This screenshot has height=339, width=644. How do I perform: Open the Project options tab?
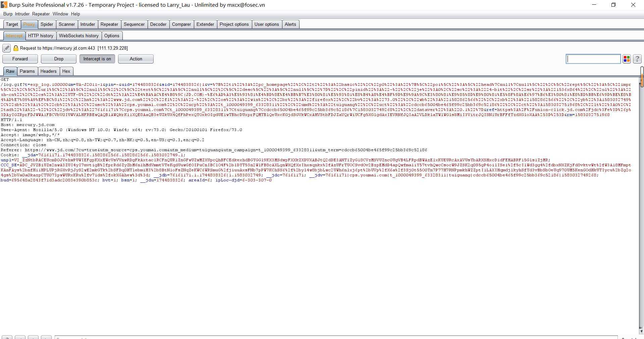coord(234,24)
